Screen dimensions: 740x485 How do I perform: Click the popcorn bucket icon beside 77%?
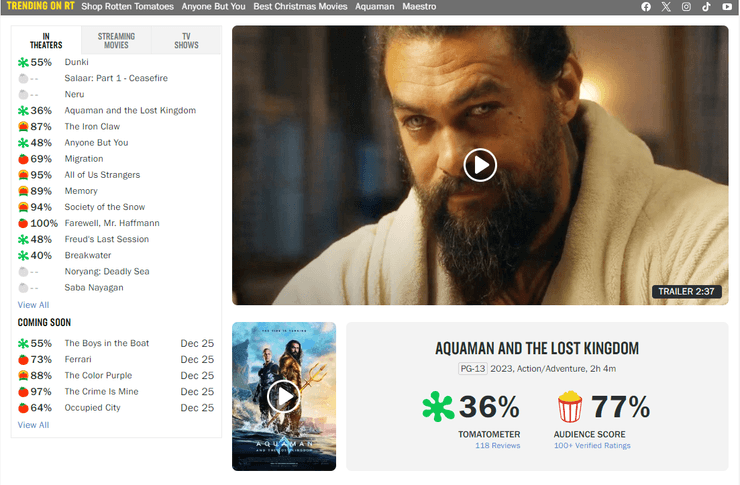[570, 406]
